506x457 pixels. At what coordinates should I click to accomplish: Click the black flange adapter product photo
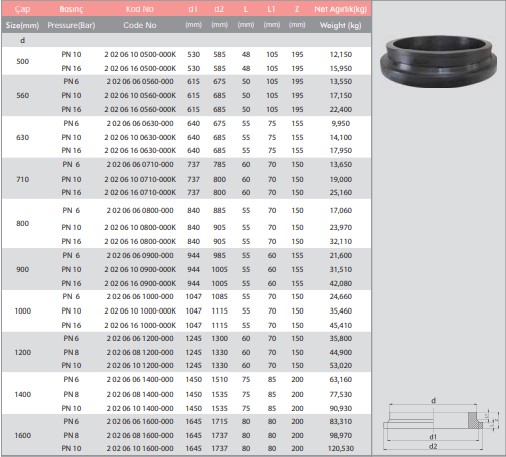438,61
